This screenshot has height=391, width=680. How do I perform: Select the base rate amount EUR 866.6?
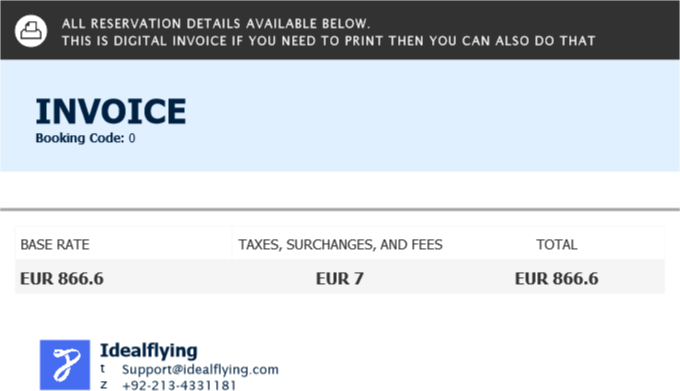tap(62, 278)
